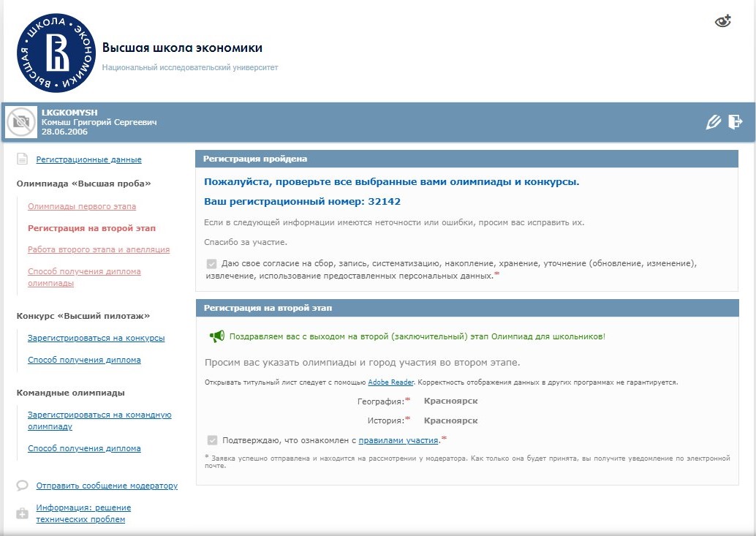The image size is (756, 536).
Task: Click the first-aid kit technical help icon
Action: pyautogui.click(x=23, y=513)
